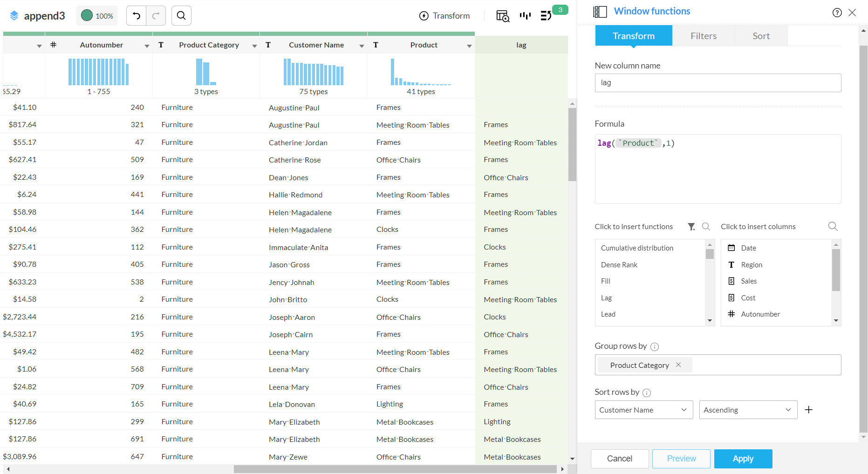Click the Preview button
The image size is (868, 474).
681,459
